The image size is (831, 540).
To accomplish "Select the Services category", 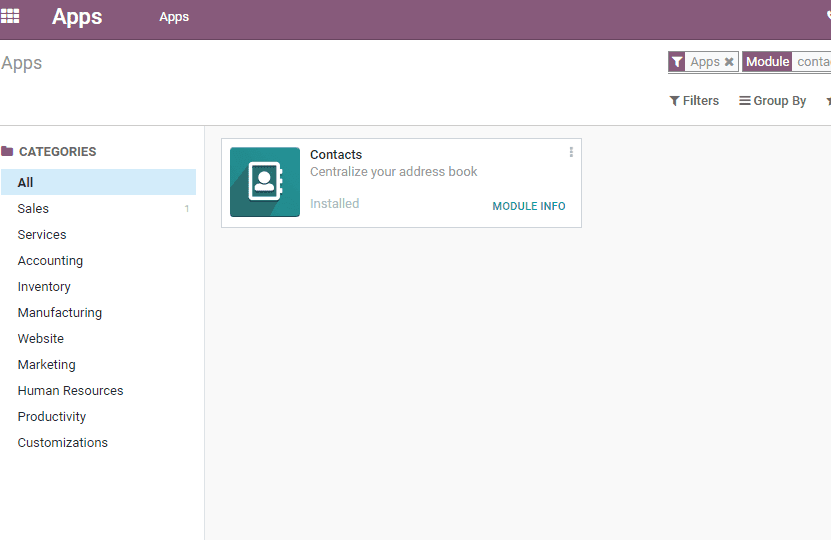I will (x=99, y=234).
